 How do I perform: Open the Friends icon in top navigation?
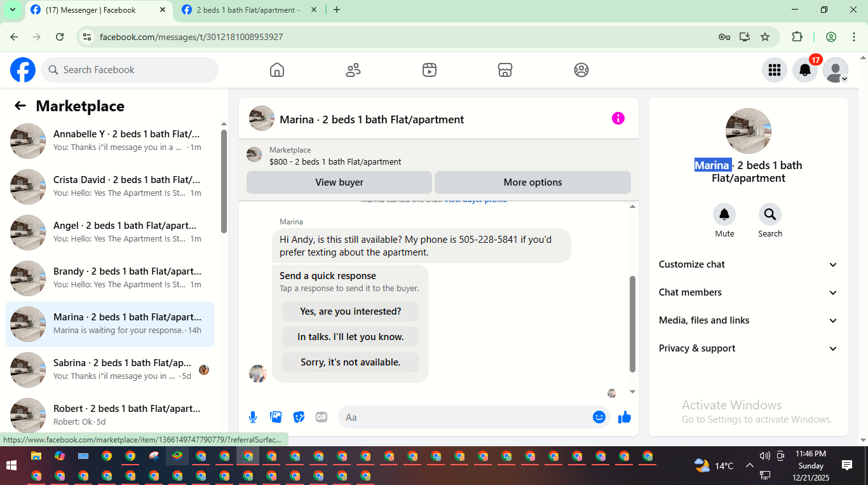coord(353,70)
